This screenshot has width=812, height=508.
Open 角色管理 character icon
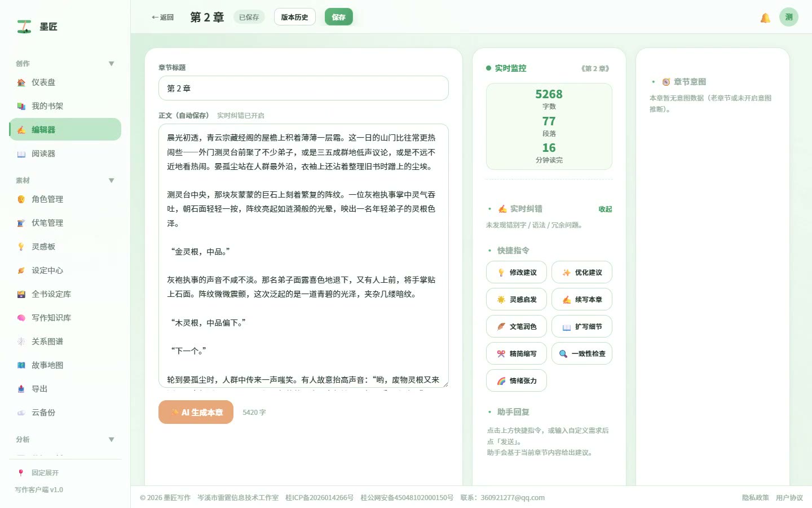(x=21, y=199)
